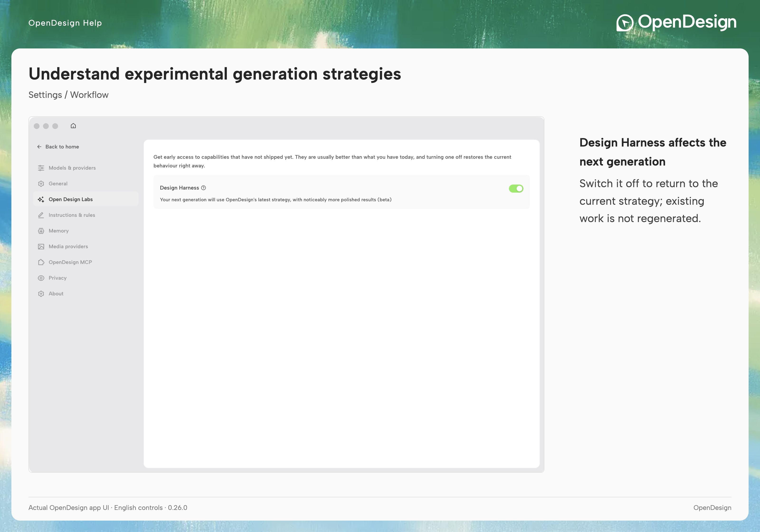Click the OpenDesign MCP puzzle icon
This screenshot has height=532, width=760.
pyautogui.click(x=41, y=262)
